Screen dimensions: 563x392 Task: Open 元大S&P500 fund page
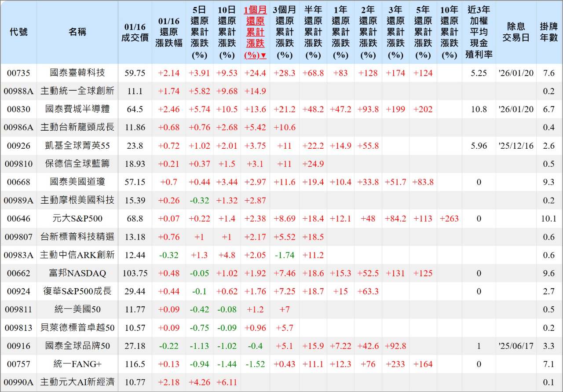pyautogui.click(x=77, y=219)
